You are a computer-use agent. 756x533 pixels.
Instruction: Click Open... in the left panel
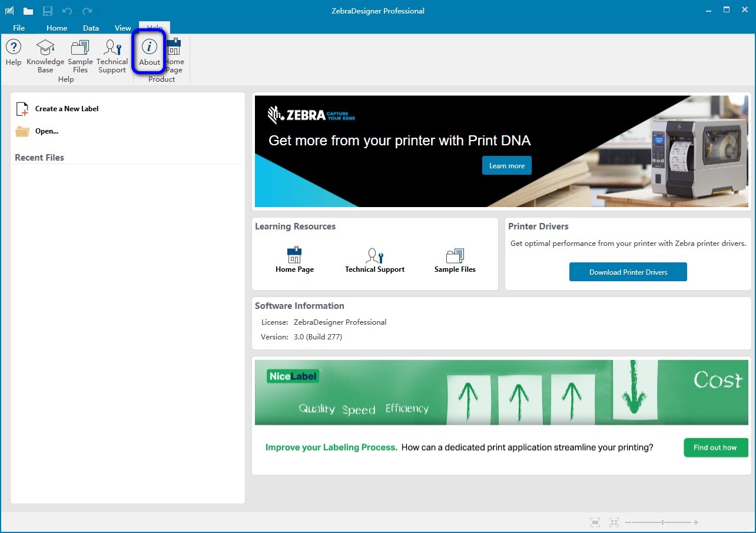[46, 131]
